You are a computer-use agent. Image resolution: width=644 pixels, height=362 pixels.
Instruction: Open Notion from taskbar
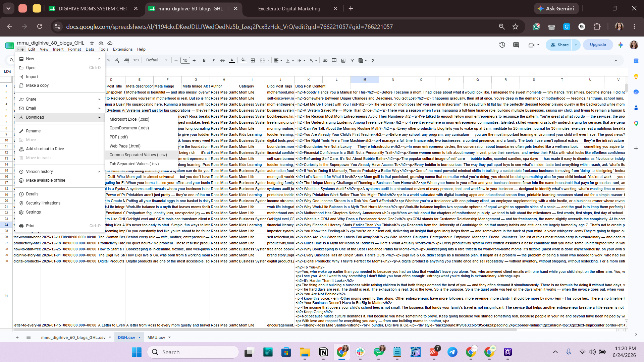(x=323, y=352)
